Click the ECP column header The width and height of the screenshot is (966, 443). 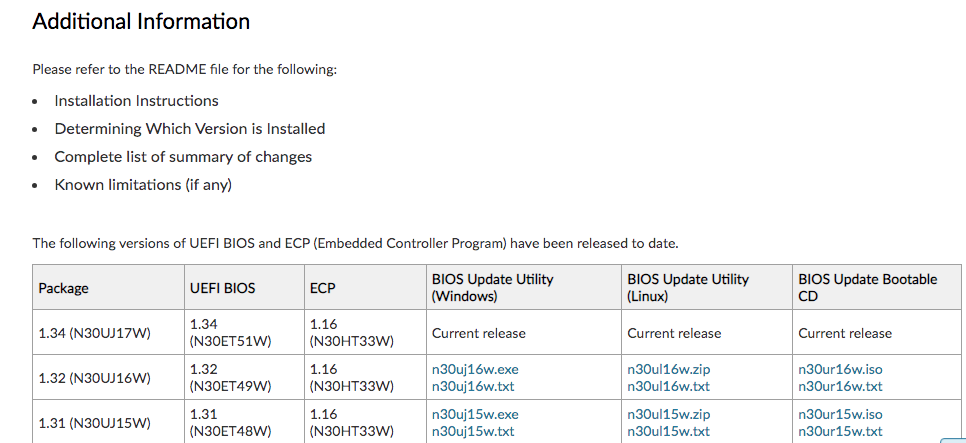pyautogui.click(x=323, y=288)
